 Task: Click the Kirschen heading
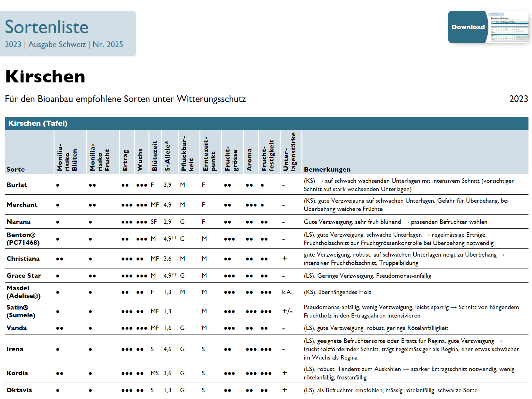[x=45, y=77]
